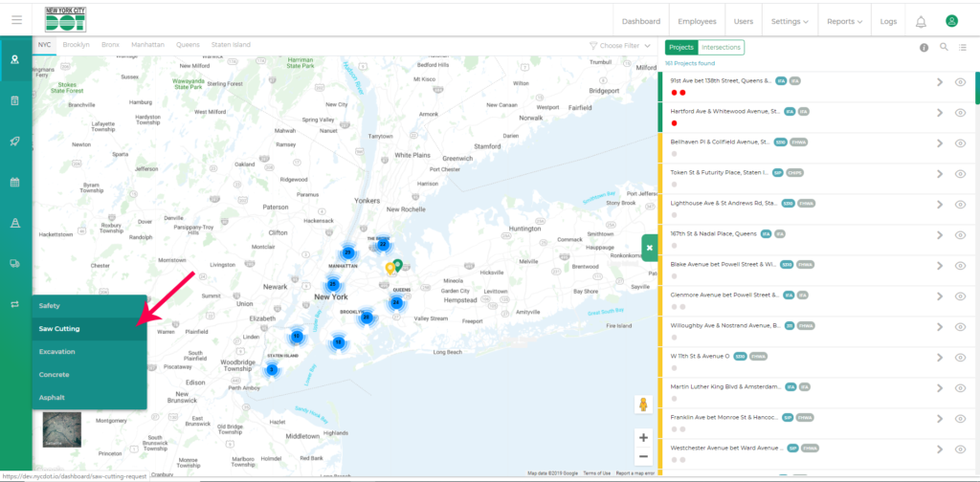Open the user profile avatar
Screen dimensions: 980x482
[x=951, y=21]
